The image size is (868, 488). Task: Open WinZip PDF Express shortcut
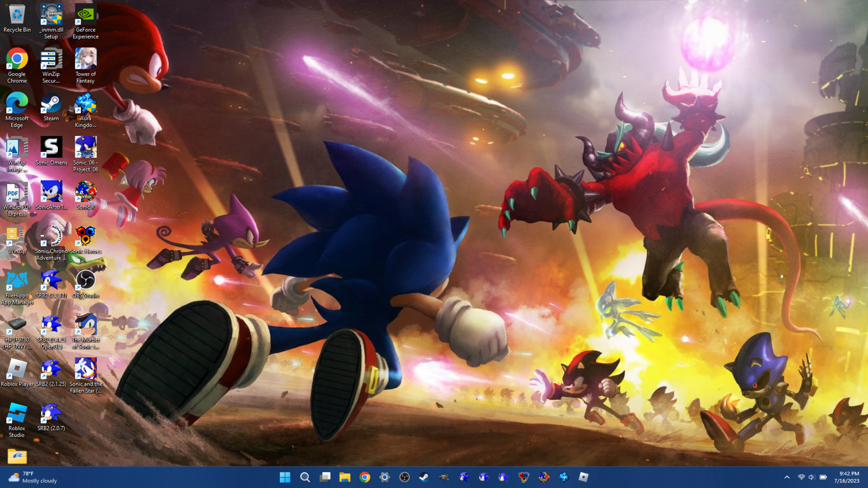[17, 200]
